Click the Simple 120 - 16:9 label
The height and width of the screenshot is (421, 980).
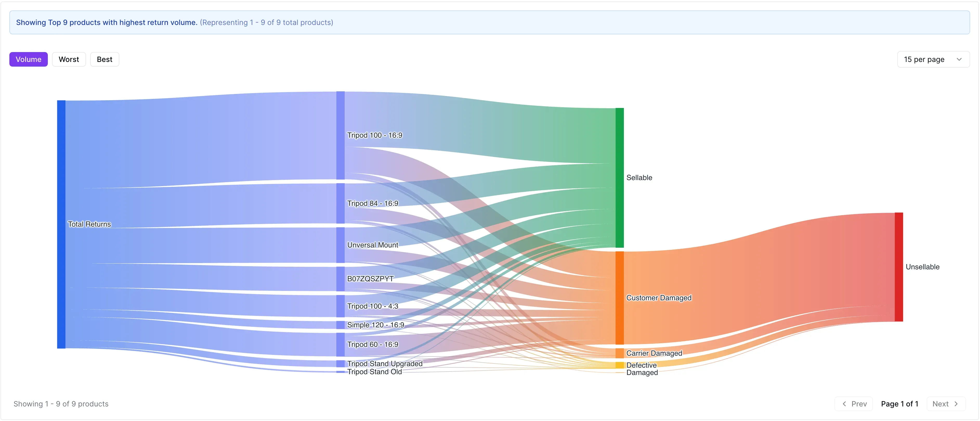coord(375,325)
